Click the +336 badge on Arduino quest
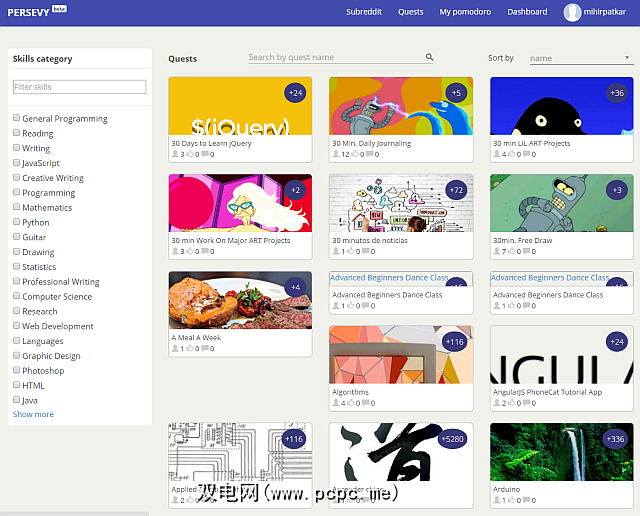640x516 pixels. pos(616,439)
